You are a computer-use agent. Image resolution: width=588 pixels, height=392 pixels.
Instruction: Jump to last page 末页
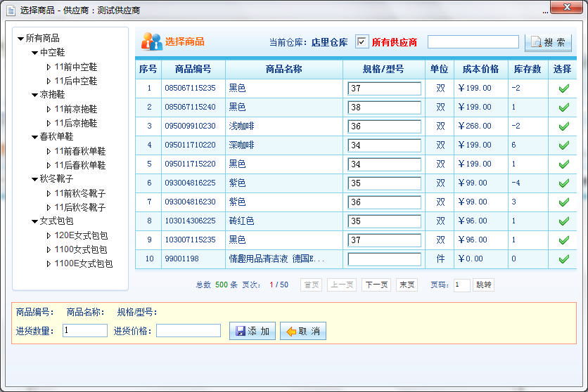coord(407,285)
